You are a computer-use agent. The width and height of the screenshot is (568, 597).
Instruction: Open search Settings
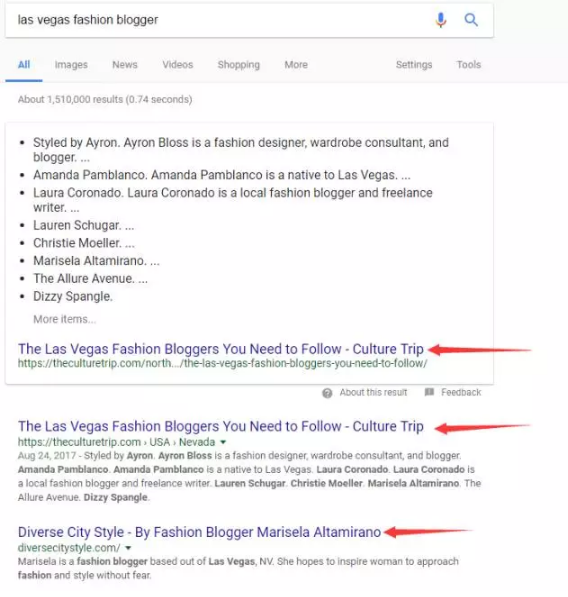pyautogui.click(x=414, y=65)
